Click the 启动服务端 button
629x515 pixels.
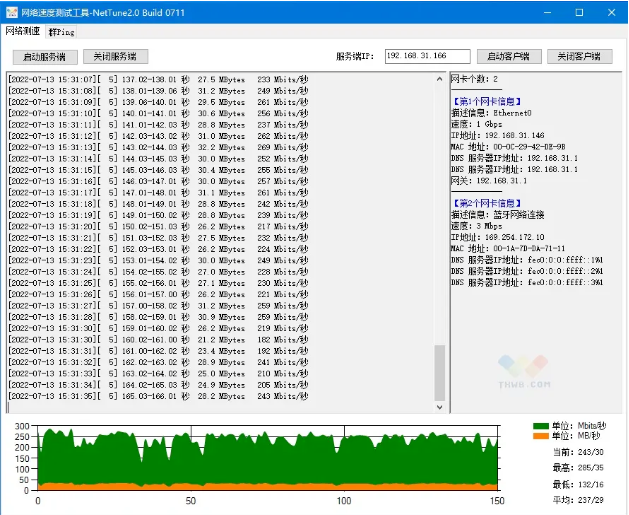[x=45, y=57]
